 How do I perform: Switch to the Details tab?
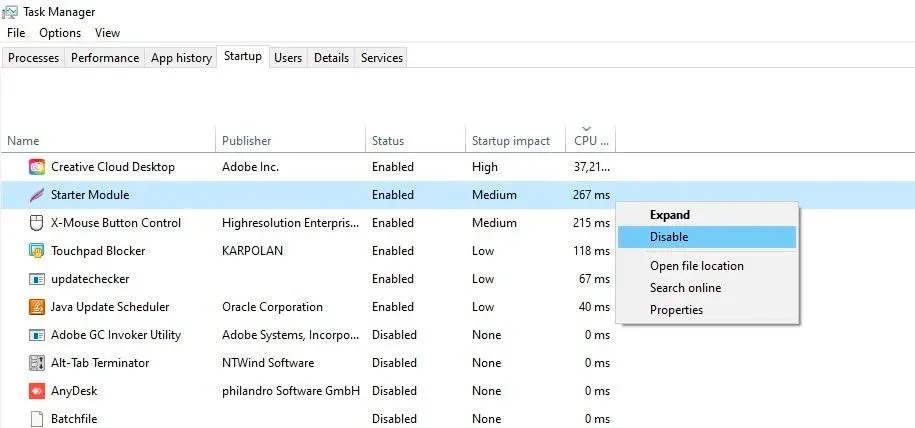click(331, 58)
